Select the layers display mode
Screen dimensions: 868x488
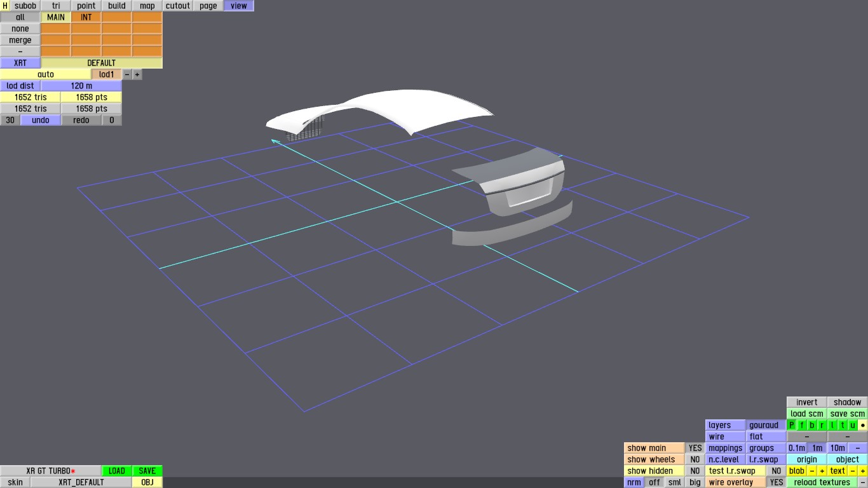tap(726, 425)
